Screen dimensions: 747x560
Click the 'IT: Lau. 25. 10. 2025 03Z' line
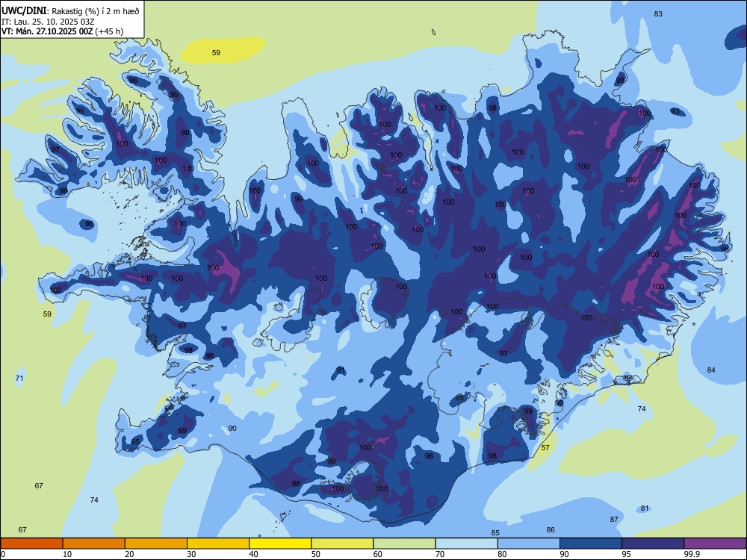[48, 22]
